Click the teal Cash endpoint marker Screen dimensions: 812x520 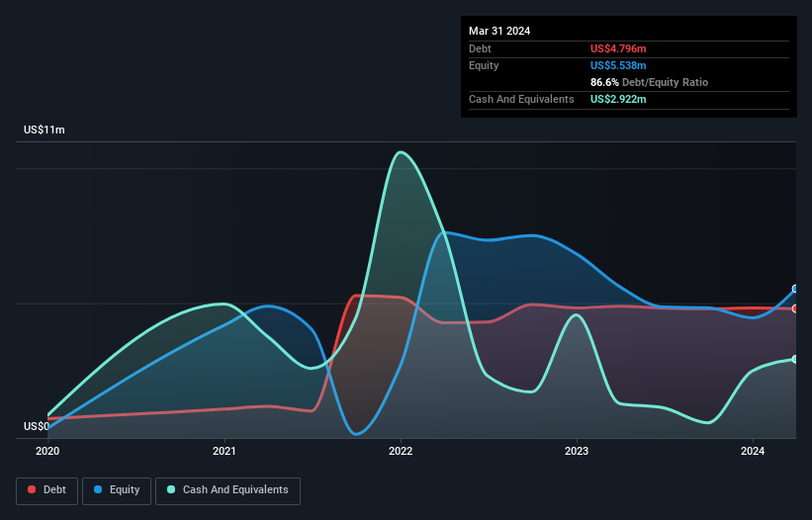click(795, 359)
